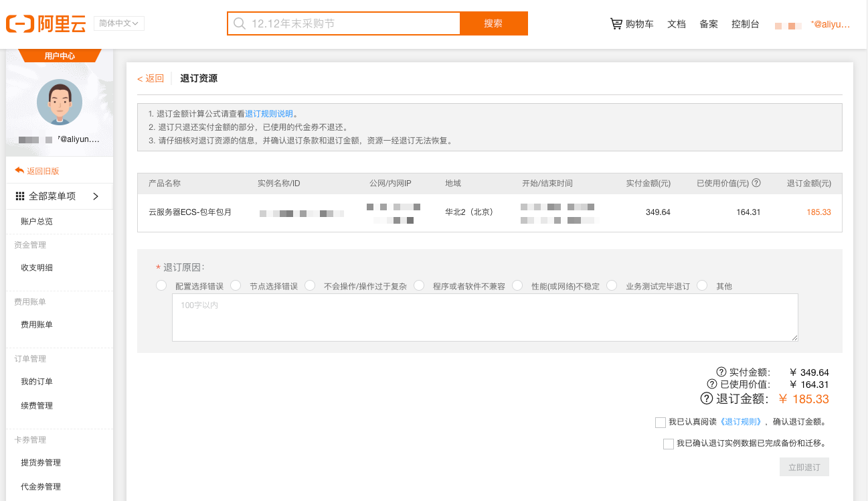The width and height of the screenshot is (868, 501).
Task: Click the all-menu grid icon
Action: 20,196
